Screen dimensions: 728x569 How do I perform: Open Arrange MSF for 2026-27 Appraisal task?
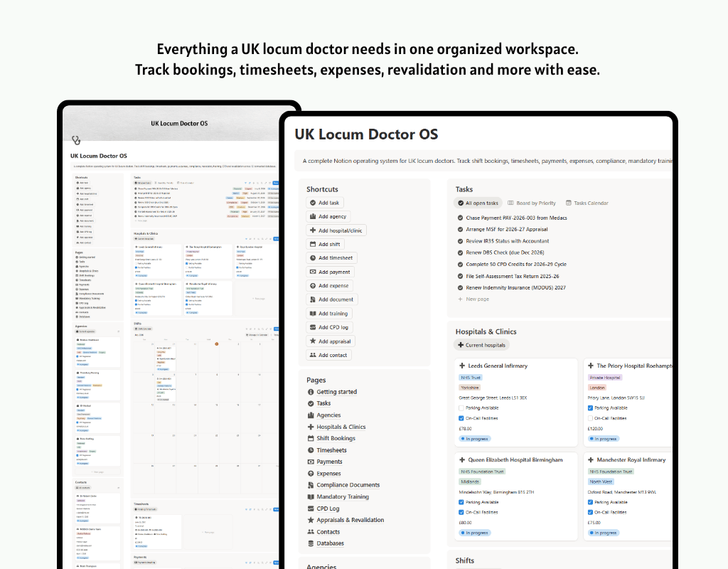coord(506,230)
